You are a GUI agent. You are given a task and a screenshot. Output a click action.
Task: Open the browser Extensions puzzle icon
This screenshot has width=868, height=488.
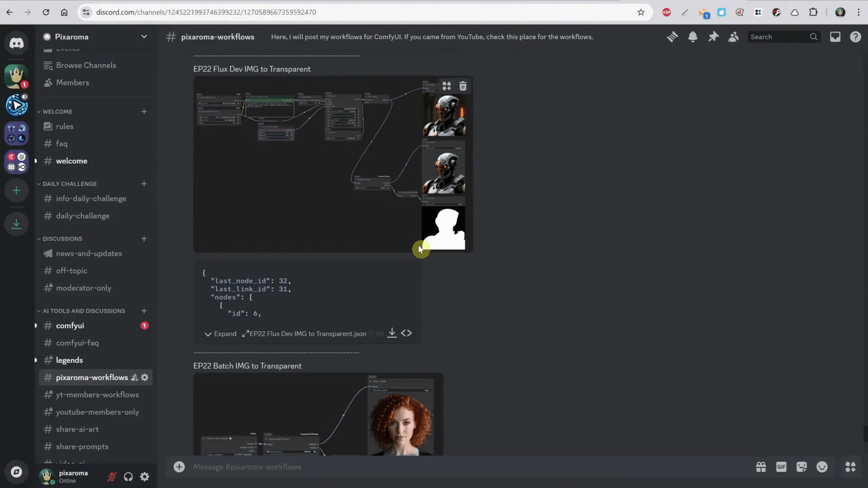point(813,12)
